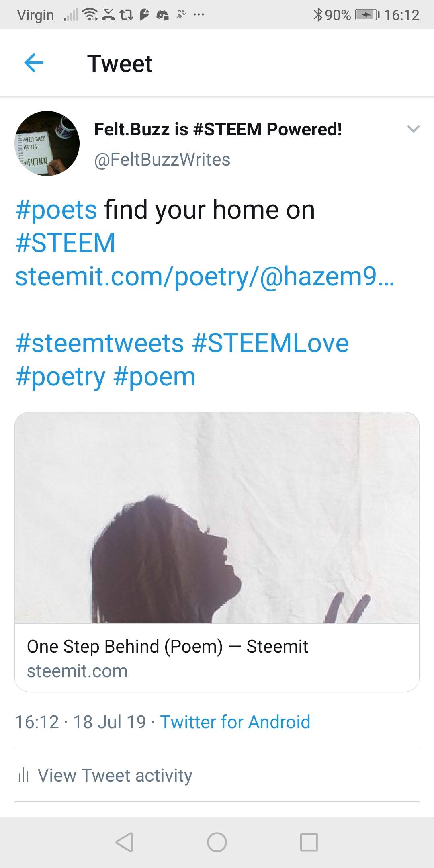View Tweet activity analytics

tap(115, 775)
